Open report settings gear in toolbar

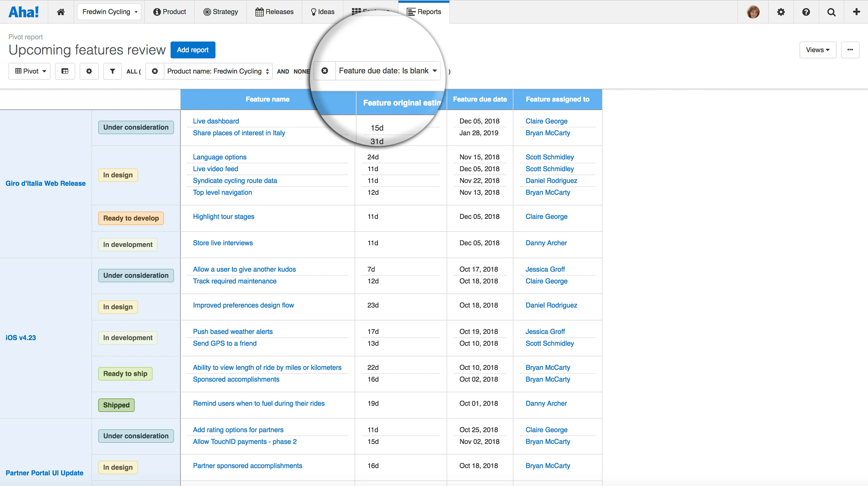click(89, 71)
